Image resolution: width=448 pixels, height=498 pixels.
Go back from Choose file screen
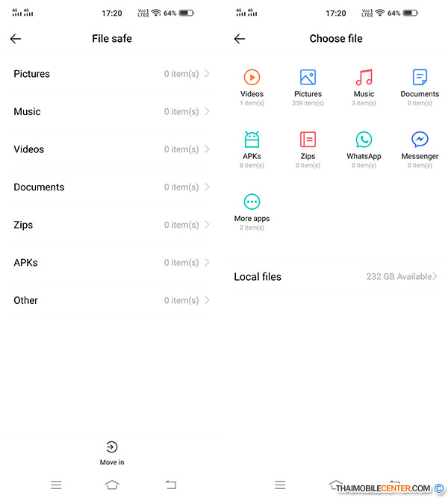(240, 39)
